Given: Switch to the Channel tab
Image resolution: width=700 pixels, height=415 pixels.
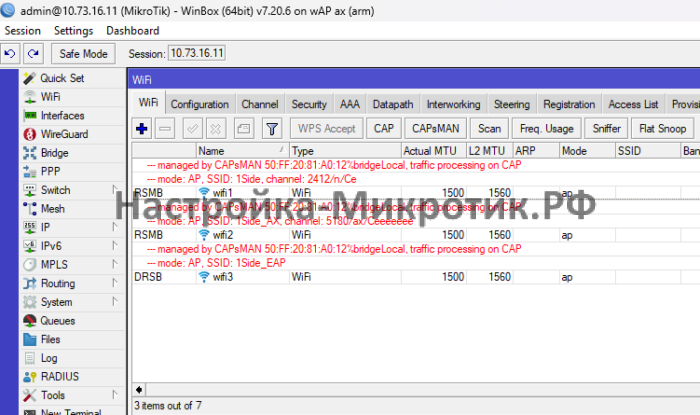Looking at the screenshot, I should pyautogui.click(x=260, y=104).
